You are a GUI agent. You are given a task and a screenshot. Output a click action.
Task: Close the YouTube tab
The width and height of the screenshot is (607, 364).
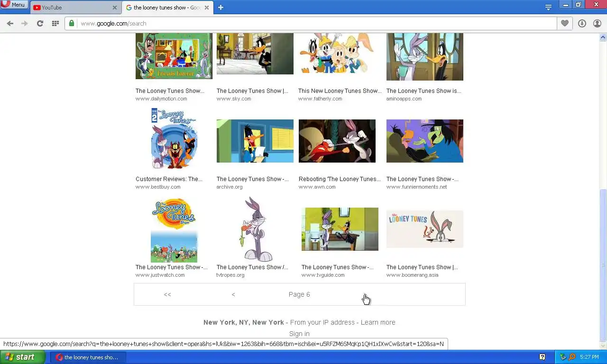pos(115,8)
